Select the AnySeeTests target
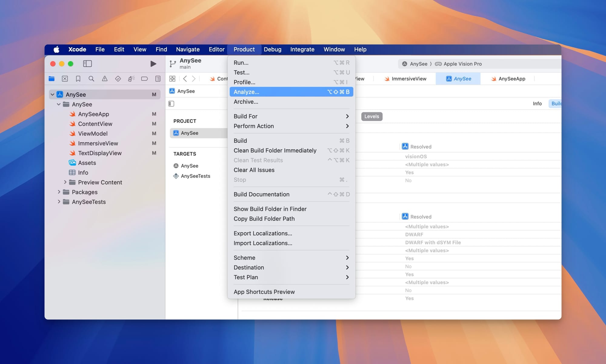 point(195,176)
